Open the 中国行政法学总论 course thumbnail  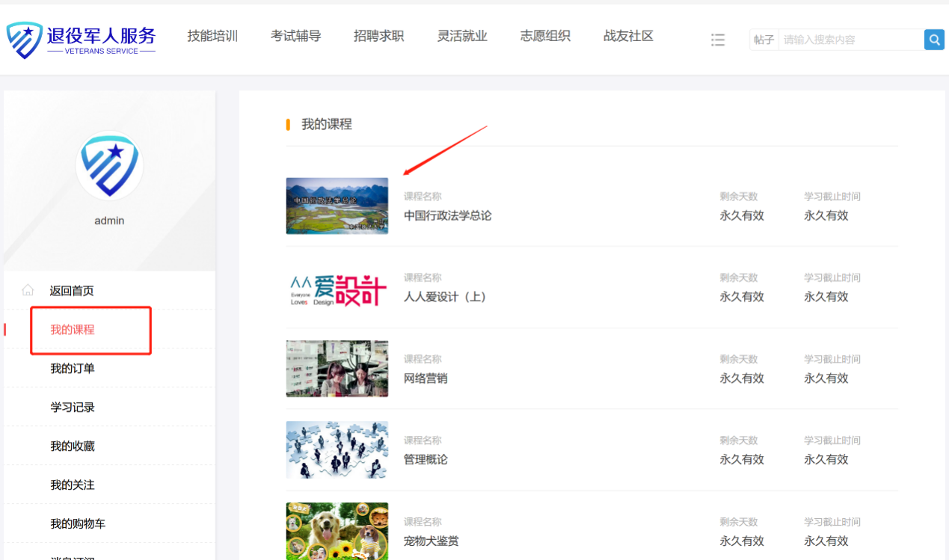(x=337, y=206)
